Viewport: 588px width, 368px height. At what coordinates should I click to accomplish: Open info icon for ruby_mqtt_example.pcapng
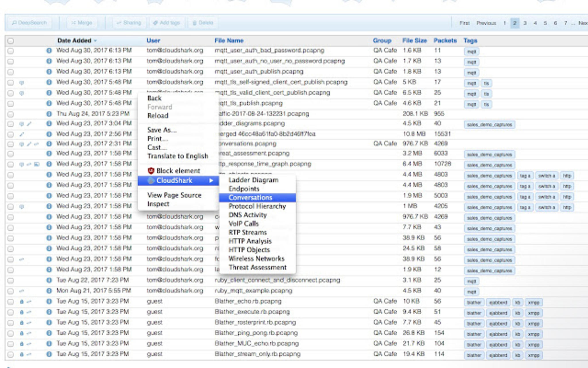click(x=49, y=291)
